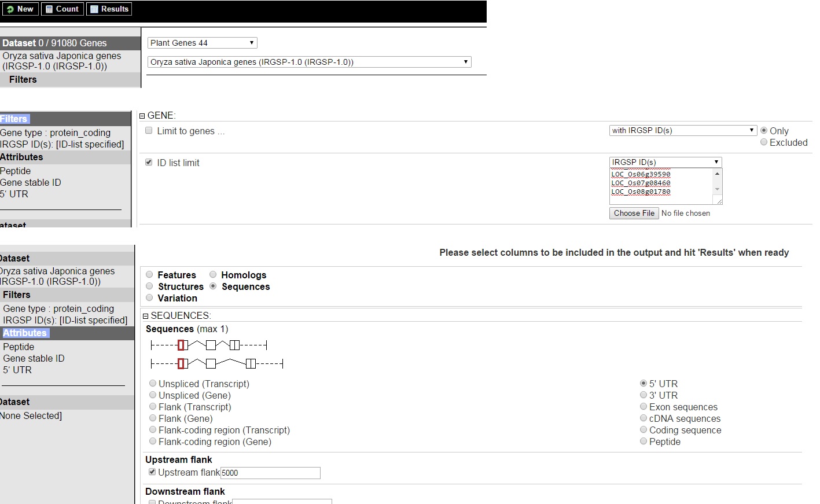Viewport: 820px width, 504px height.
Task: Uncheck the ID list limit checkbox
Action: click(149, 163)
